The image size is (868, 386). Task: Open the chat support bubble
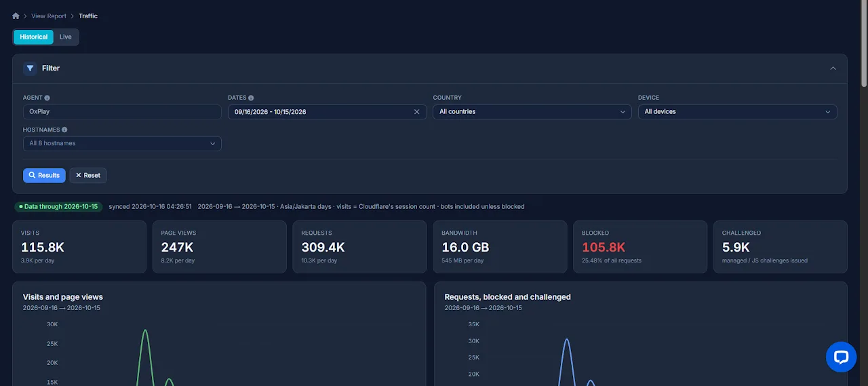(x=841, y=357)
